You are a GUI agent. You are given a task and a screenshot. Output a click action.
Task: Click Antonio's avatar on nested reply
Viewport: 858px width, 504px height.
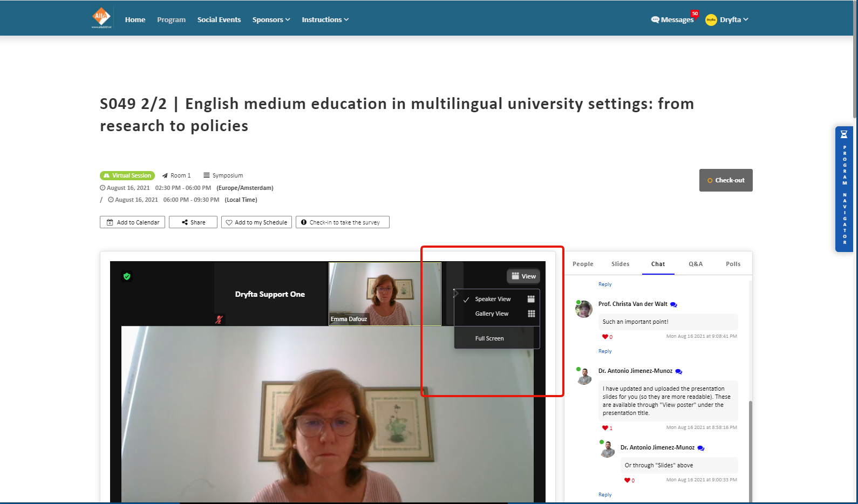click(x=607, y=449)
